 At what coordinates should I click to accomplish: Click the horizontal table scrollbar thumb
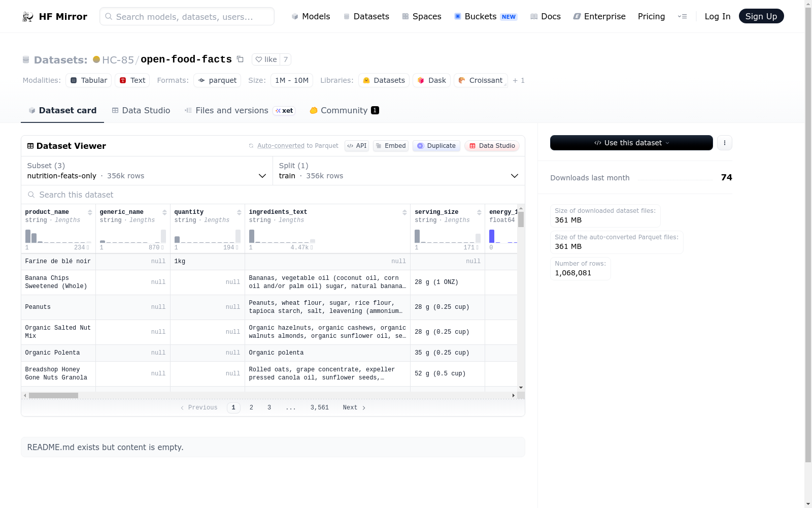point(53,395)
